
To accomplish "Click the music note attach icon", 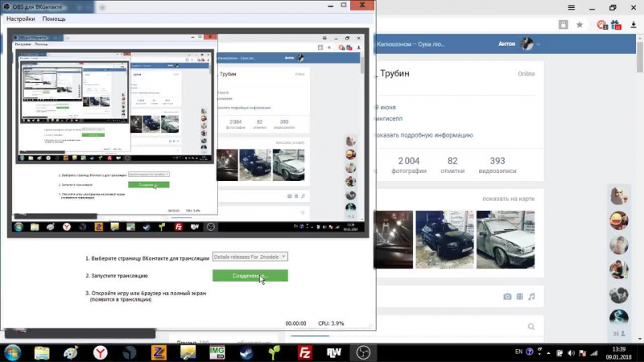I will click(x=531, y=296).
